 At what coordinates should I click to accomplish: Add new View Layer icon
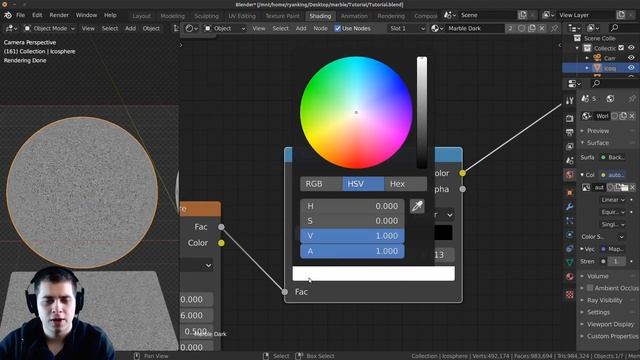620,15
